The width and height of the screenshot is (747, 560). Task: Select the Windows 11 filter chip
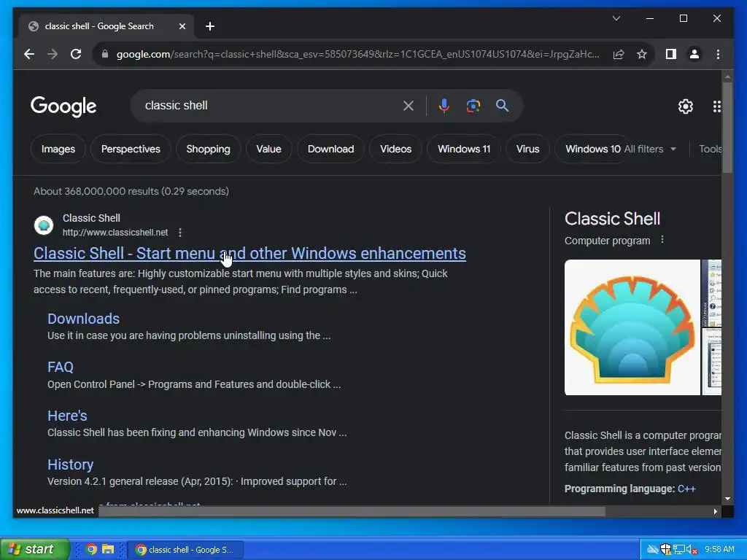pyautogui.click(x=463, y=149)
